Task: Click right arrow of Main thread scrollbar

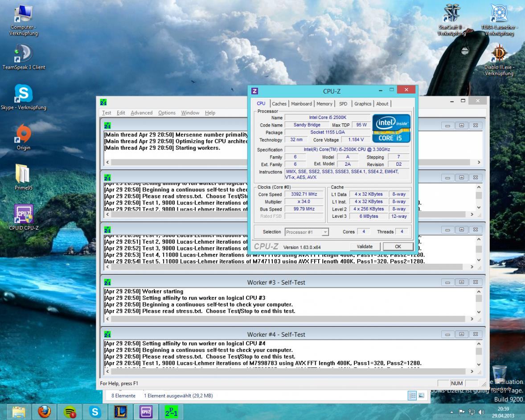Action: [x=479, y=162]
